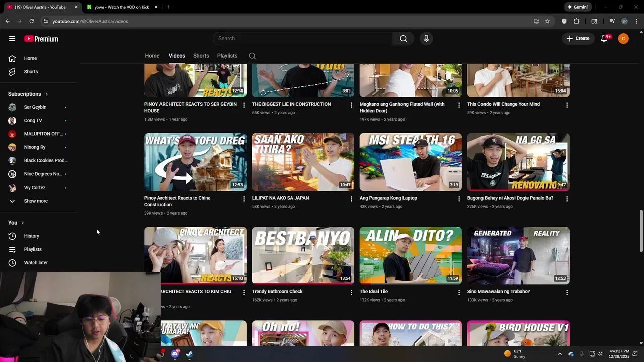The width and height of the screenshot is (644, 362).
Task: Click into the YouTube search field
Action: (x=303, y=39)
